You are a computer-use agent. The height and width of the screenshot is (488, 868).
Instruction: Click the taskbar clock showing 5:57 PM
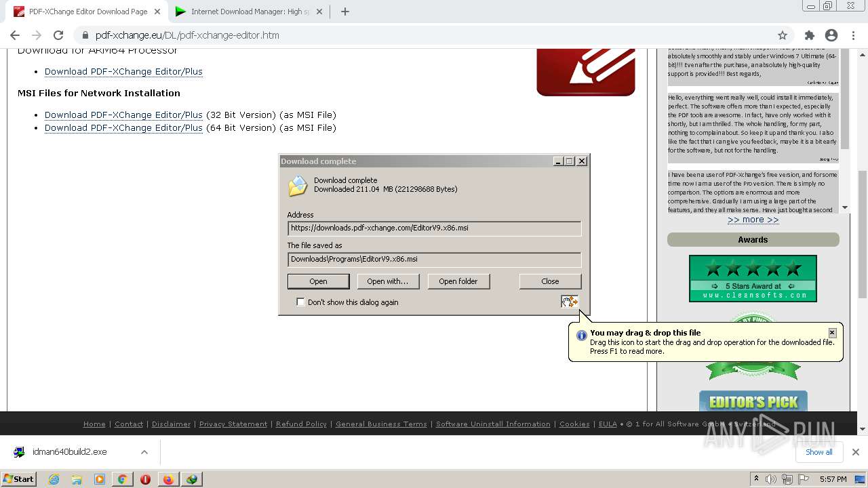[833, 479]
